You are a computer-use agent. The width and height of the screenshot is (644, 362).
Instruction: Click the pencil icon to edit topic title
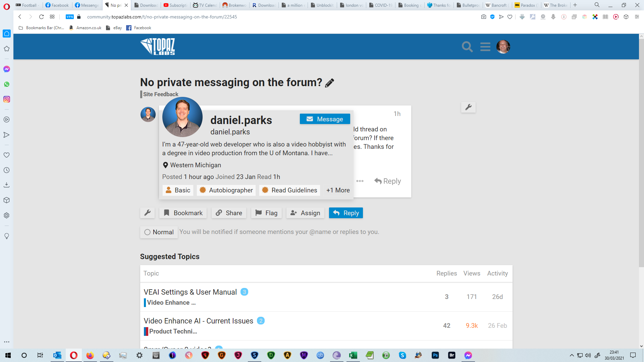click(x=330, y=83)
